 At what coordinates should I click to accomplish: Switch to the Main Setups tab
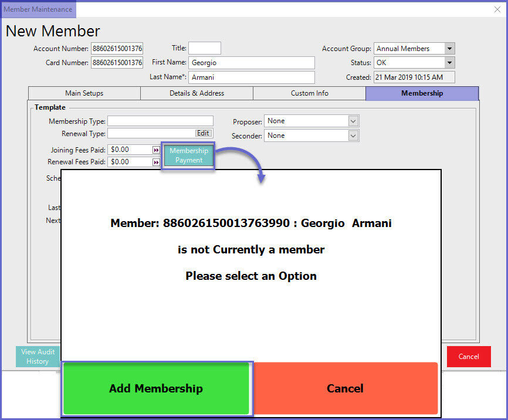click(x=84, y=93)
